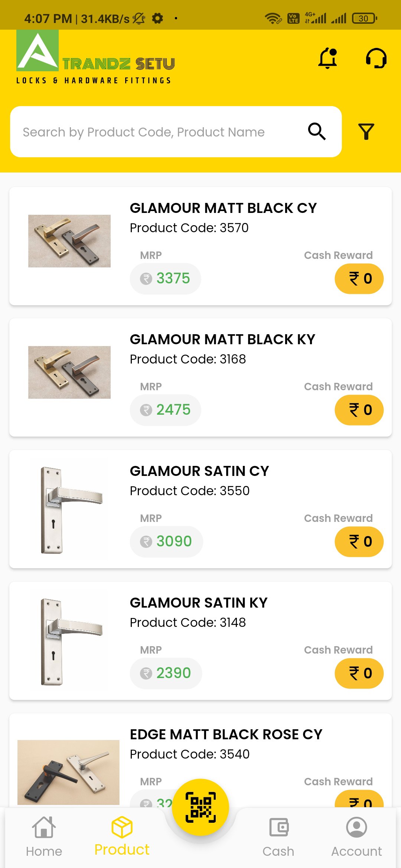Tap cash reward badge for Glamour Satin KY
This screenshot has height=868, width=401.
pyautogui.click(x=359, y=673)
